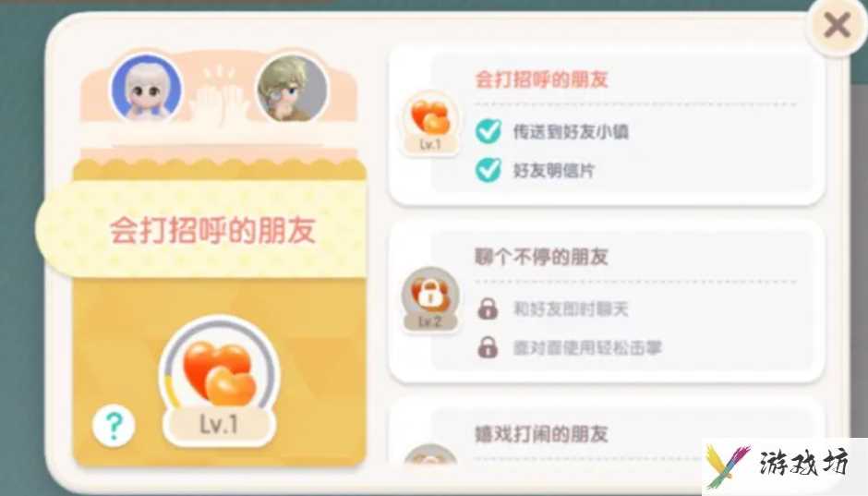
Task: Open the 会打招呼的朋友 level card title
Action: tap(542, 79)
